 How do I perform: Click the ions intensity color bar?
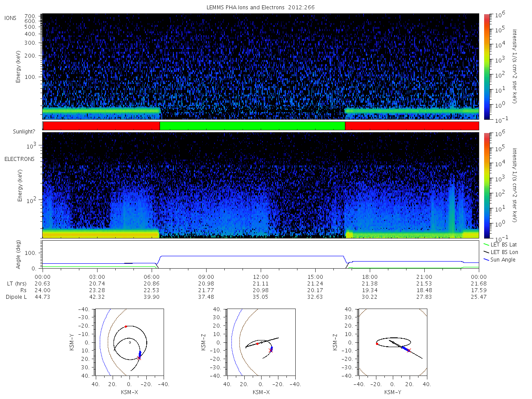coord(487,66)
